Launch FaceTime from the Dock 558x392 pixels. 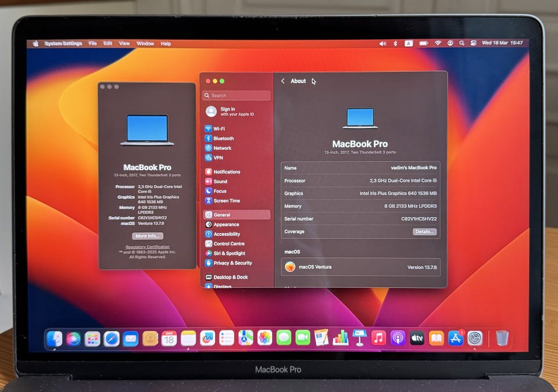303,337
